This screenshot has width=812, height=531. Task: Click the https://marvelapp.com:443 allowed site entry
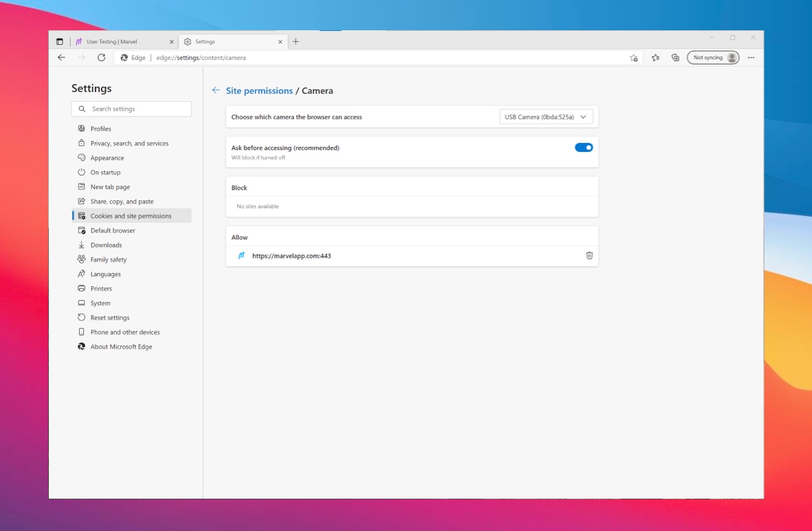[x=412, y=256]
